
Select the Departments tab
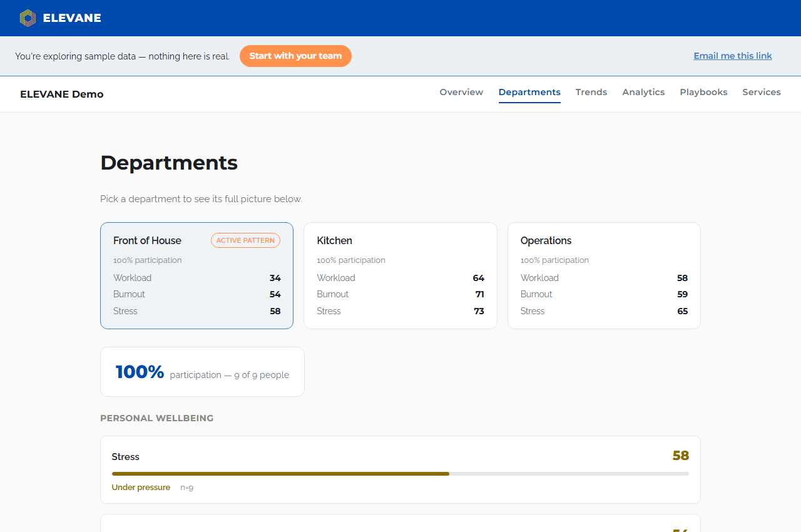(x=529, y=92)
